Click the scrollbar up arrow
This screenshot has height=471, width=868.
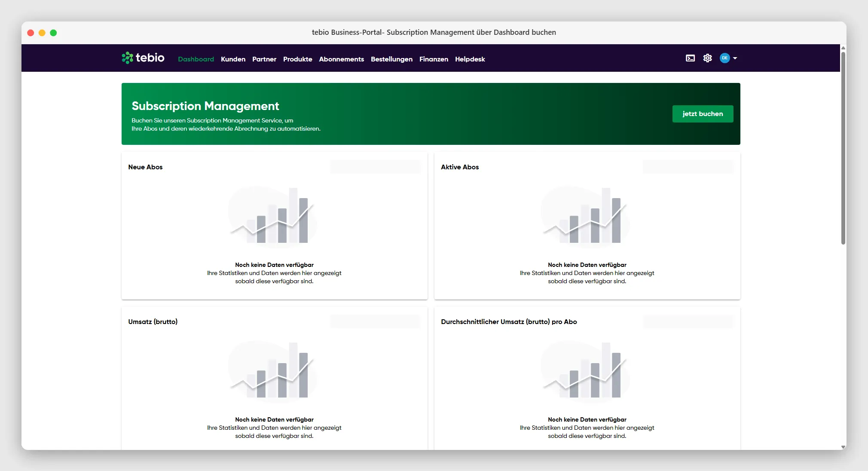843,48
